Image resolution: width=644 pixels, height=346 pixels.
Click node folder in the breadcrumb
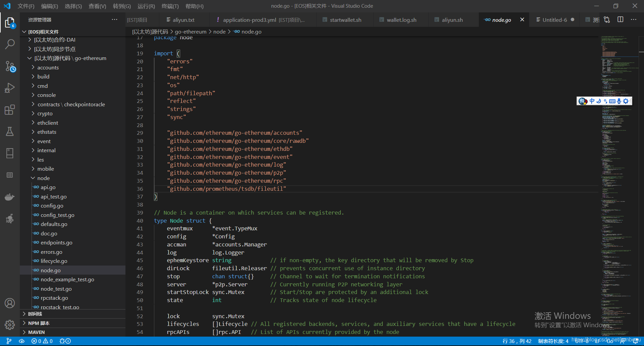[x=219, y=32]
